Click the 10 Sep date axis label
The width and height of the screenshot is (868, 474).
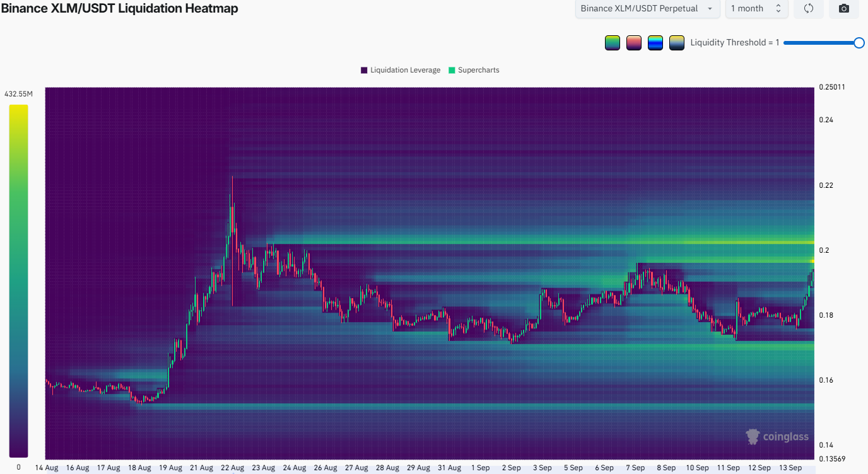click(x=697, y=468)
